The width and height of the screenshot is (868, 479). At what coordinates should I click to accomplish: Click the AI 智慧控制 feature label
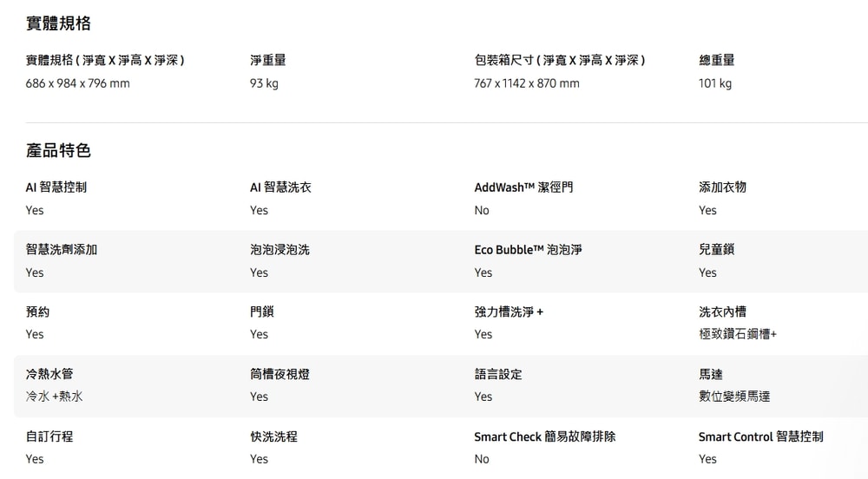pos(56,187)
